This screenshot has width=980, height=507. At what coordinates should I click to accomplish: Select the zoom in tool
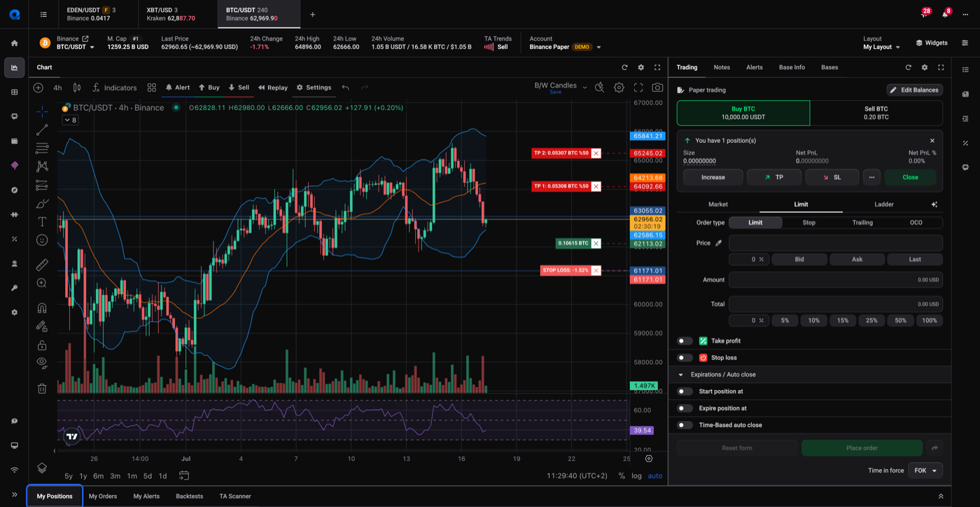point(42,283)
